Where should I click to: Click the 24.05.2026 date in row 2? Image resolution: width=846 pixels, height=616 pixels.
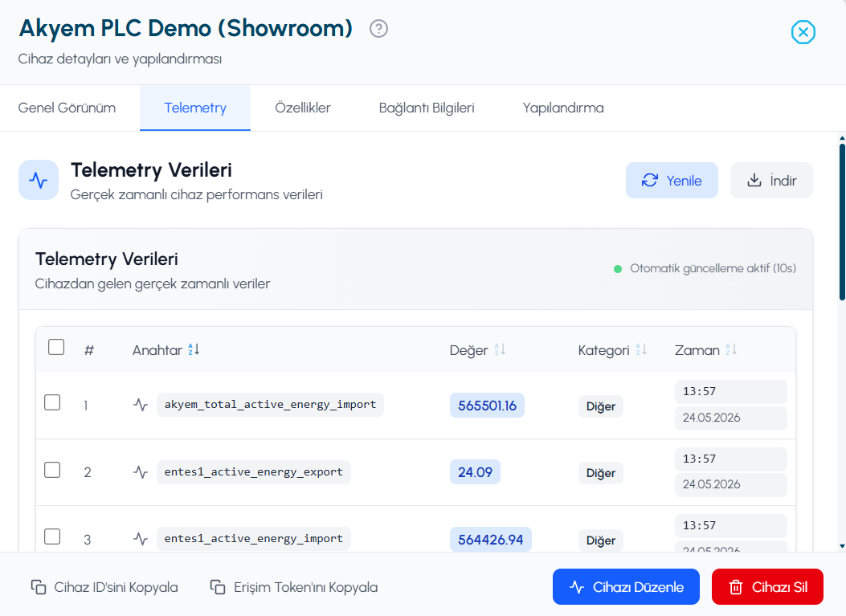pos(730,484)
